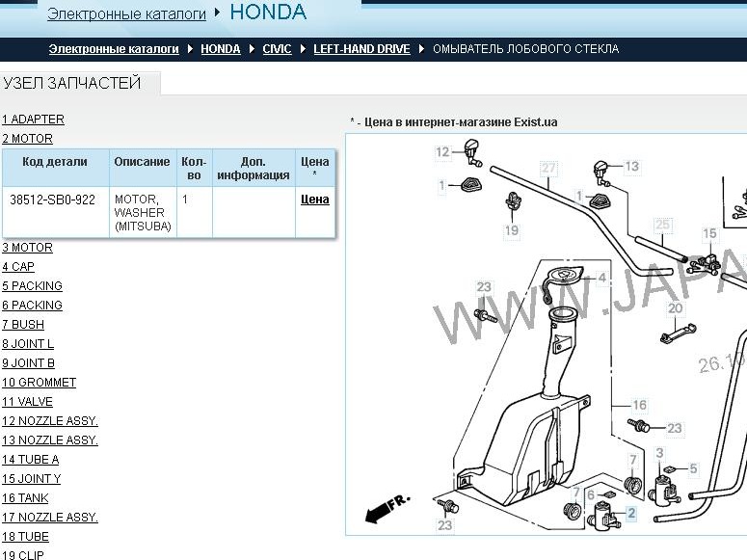Screen dimensions: 747x560
Task: Click callout number 20 in the diagram
Action: coord(675,308)
